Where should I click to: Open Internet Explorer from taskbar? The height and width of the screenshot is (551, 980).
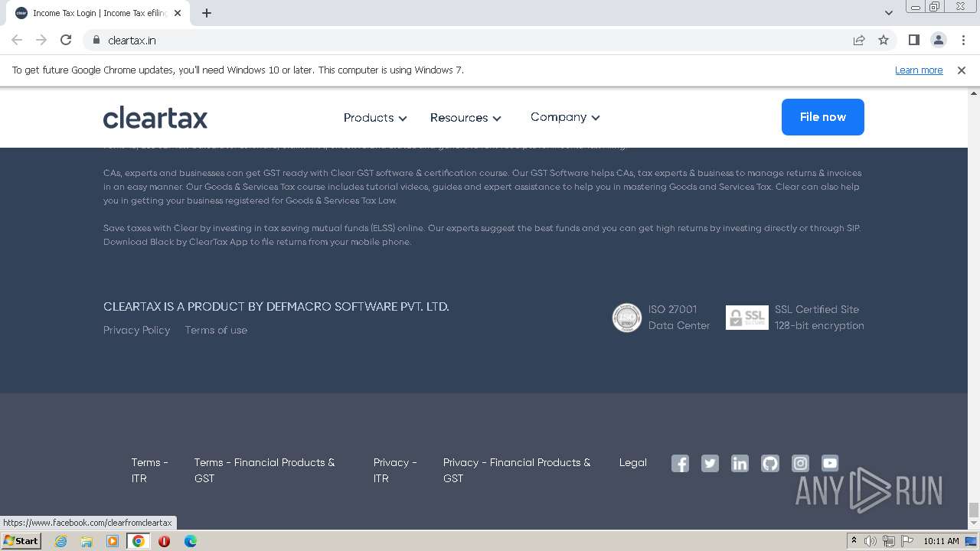(61, 541)
